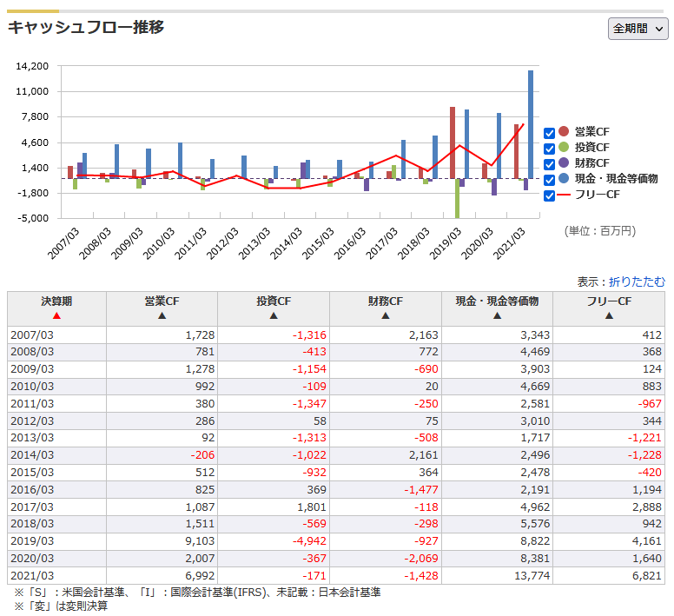This screenshot has height=616, width=674.
Task: Toggle the 財務CF series checkbox
Action: coord(549,164)
